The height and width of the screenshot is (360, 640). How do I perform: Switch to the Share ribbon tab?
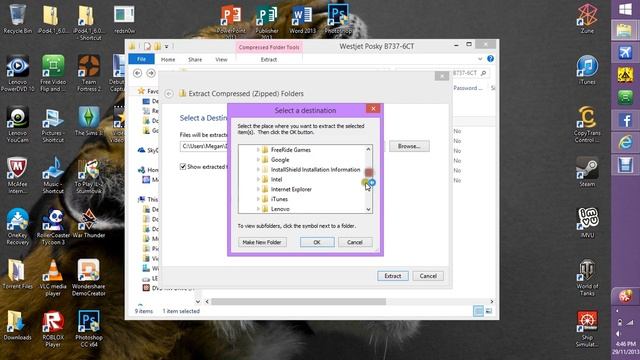(195, 60)
